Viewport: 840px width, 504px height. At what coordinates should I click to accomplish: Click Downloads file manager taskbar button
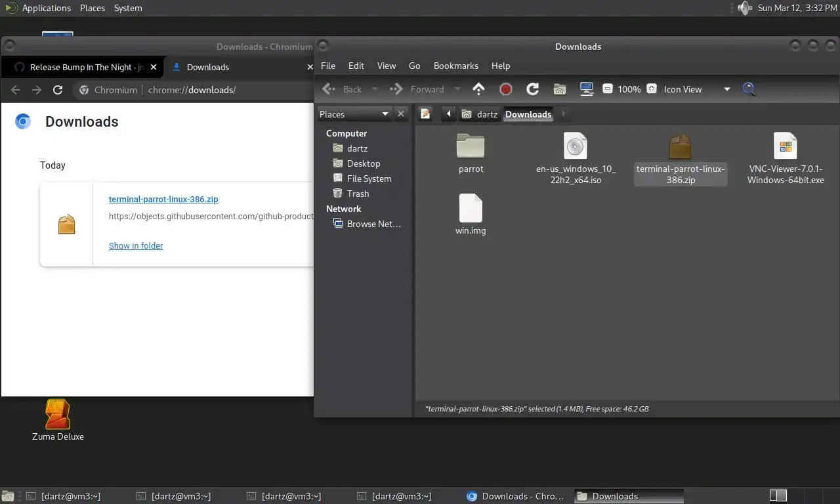coord(629,496)
